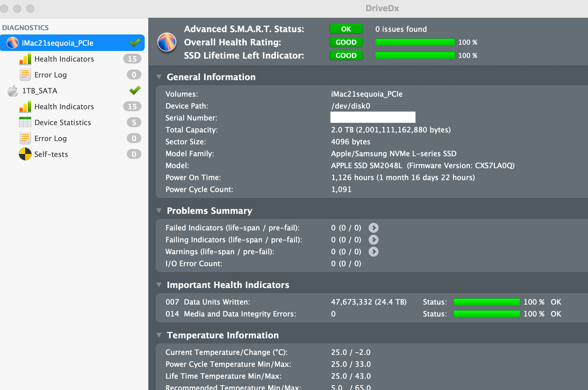
Task: Click '007 Data Units Written:' label
Action: tap(208, 302)
